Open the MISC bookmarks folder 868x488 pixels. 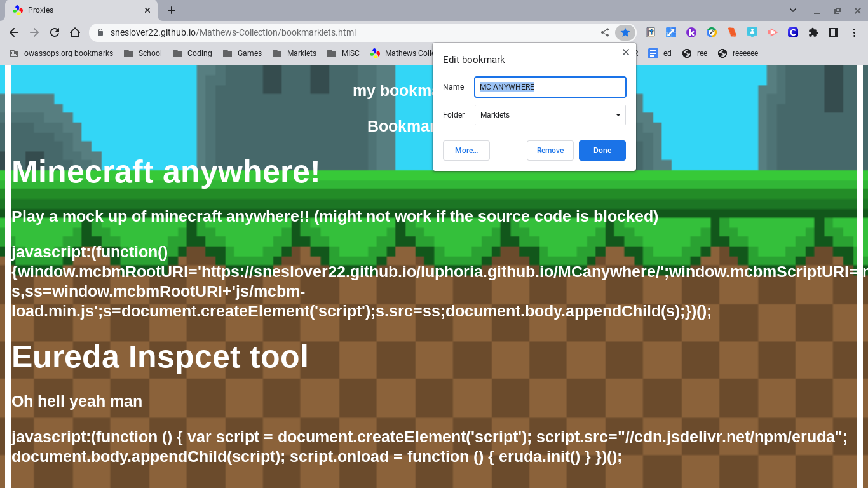coord(343,53)
